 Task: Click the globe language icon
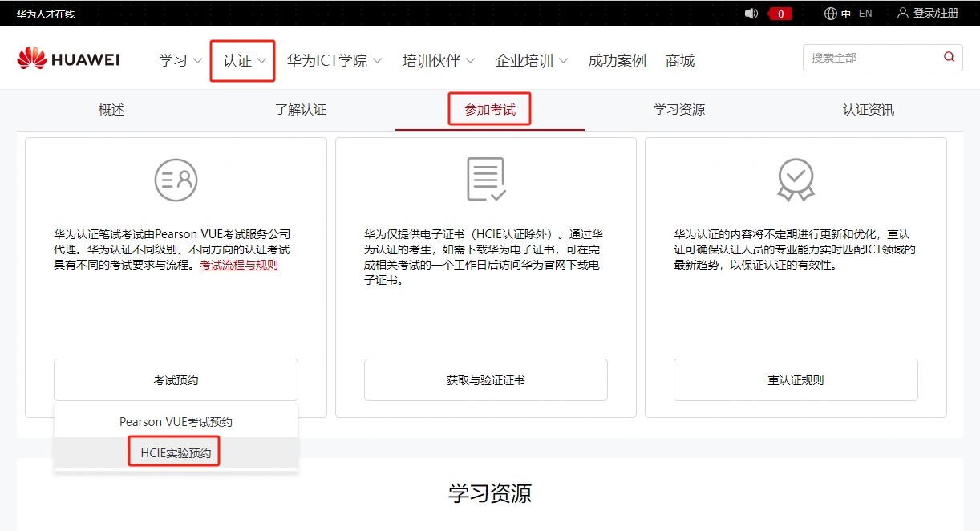tap(831, 14)
